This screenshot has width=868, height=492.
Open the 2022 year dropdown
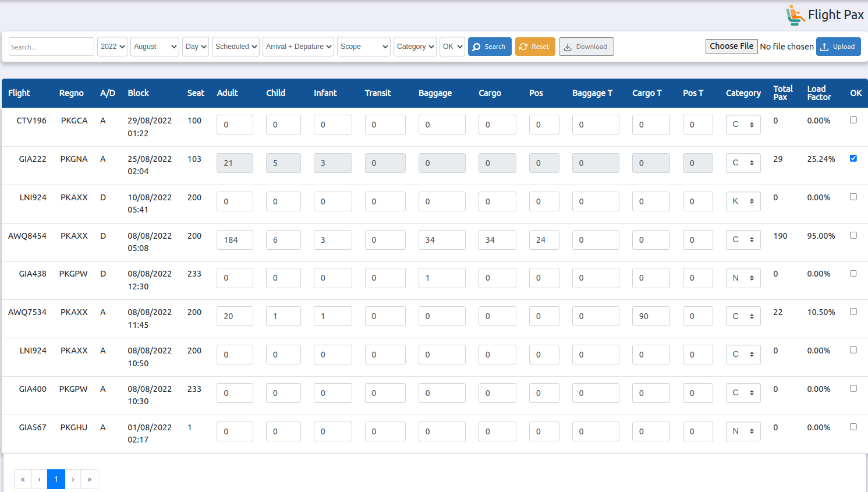click(x=112, y=47)
